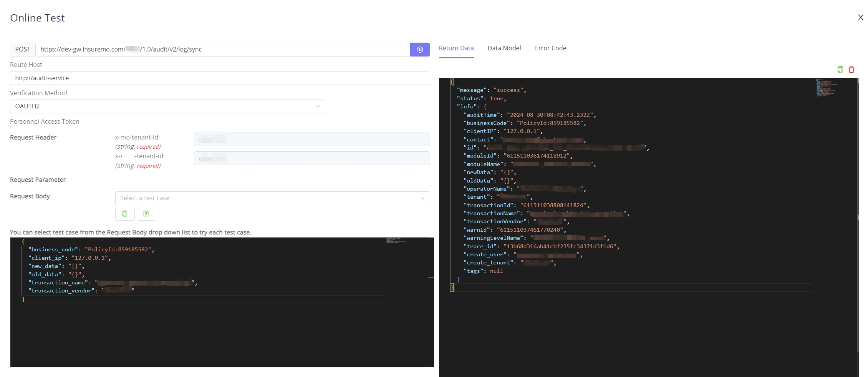Screen dimensions: 868x377
Task: Clear return data with red trash icon
Action: [851, 70]
